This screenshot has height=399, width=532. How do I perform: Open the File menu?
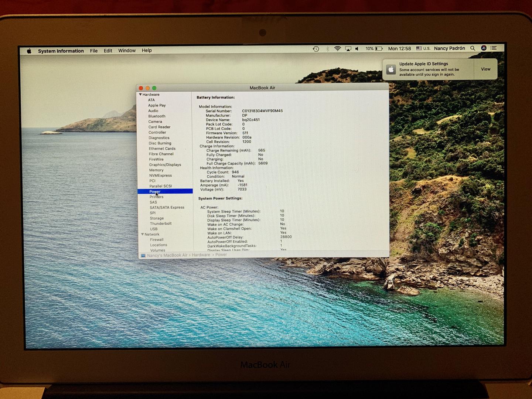pos(94,51)
